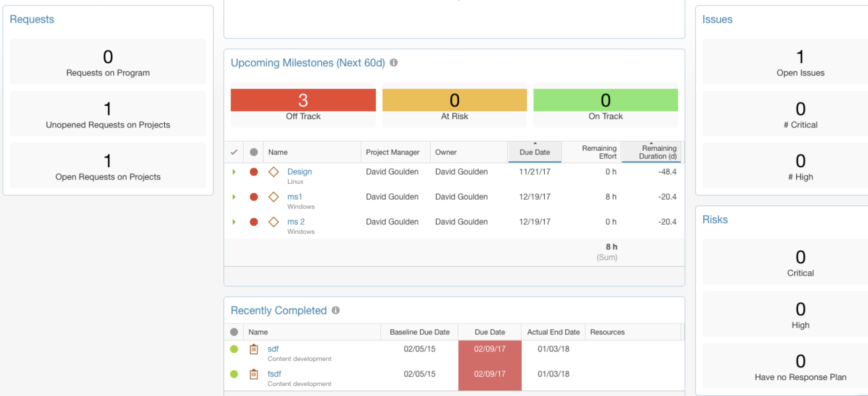Screen dimensions: 868x396
Task: Open the Design milestone link
Action: [299, 172]
